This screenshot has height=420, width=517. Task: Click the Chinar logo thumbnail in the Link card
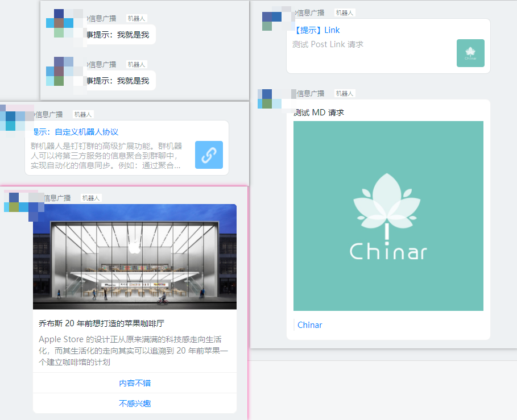tap(470, 53)
